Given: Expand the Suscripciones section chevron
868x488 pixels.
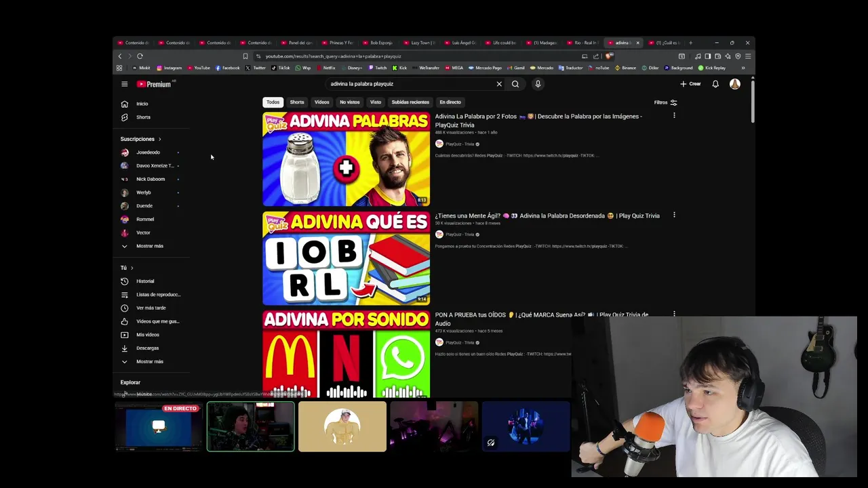Looking at the screenshot, I should pyautogui.click(x=159, y=139).
